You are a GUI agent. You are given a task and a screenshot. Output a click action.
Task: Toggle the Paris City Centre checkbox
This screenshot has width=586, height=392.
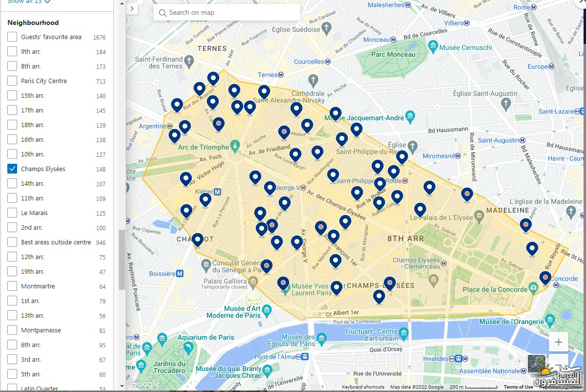(x=12, y=81)
